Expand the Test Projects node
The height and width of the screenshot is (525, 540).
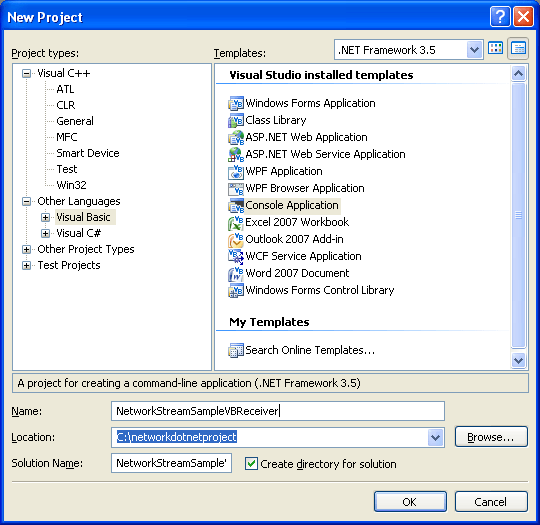tap(27, 265)
